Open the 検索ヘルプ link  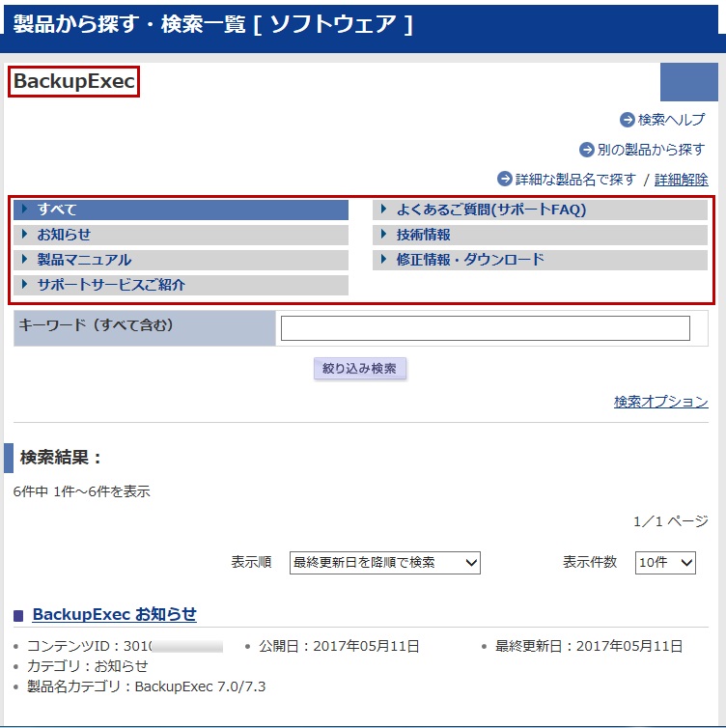pyautogui.click(x=671, y=120)
